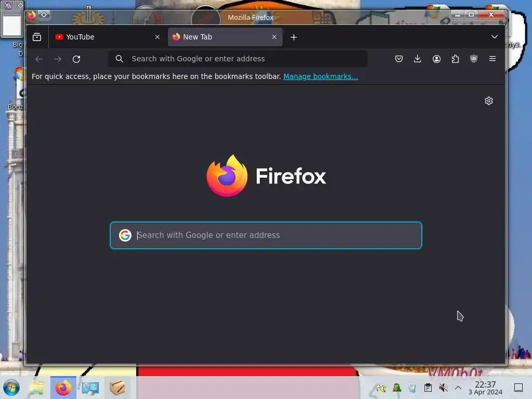
Task: Open the taskbar icon next to Firefox
Action: (90, 388)
